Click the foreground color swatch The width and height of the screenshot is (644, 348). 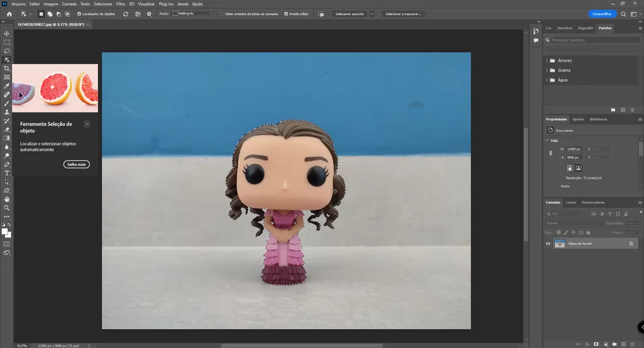click(5, 231)
